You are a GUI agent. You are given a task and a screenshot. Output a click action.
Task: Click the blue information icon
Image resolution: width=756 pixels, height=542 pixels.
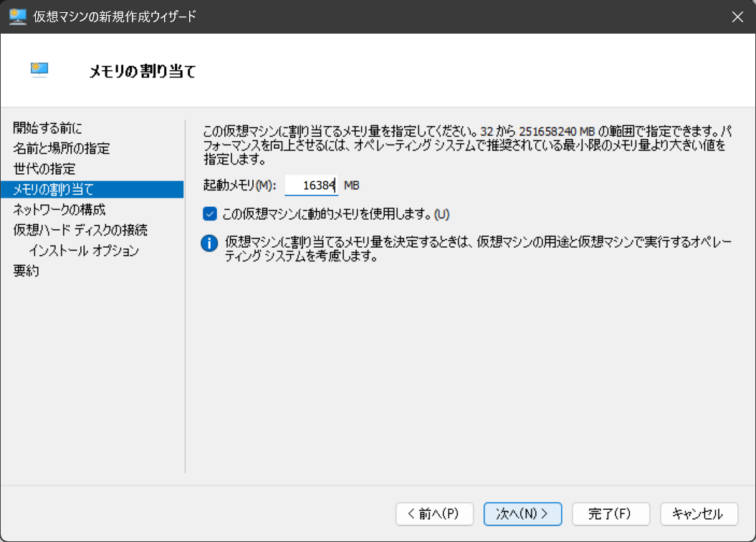pyautogui.click(x=209, y=243)
